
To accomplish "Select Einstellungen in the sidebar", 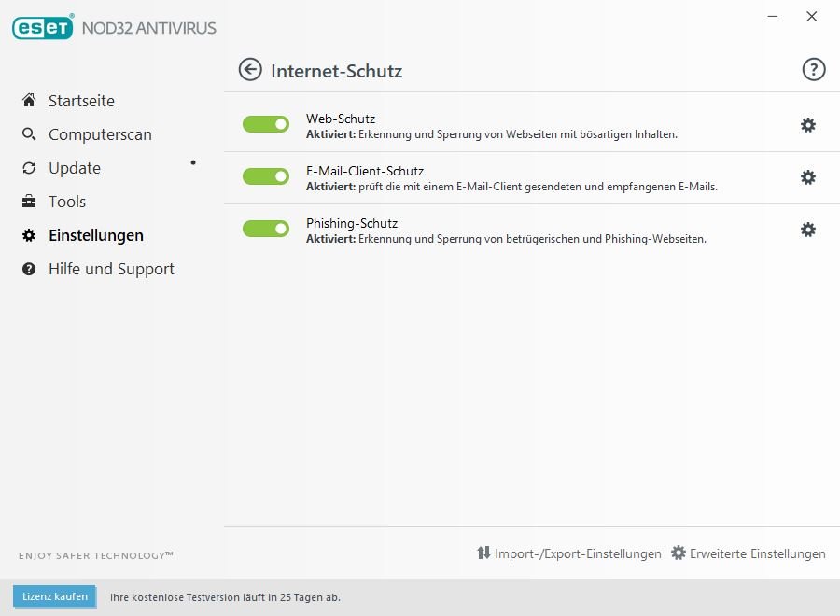I will tap(95, 235).
